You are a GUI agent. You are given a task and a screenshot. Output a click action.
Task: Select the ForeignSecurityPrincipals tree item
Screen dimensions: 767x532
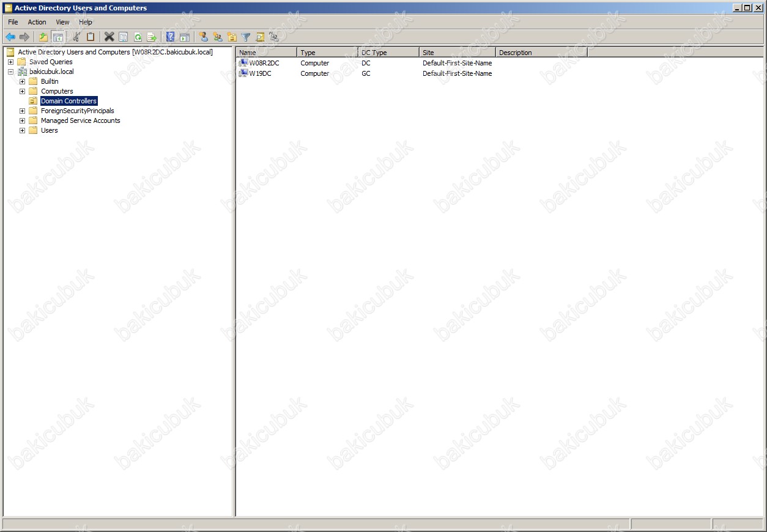77,111
